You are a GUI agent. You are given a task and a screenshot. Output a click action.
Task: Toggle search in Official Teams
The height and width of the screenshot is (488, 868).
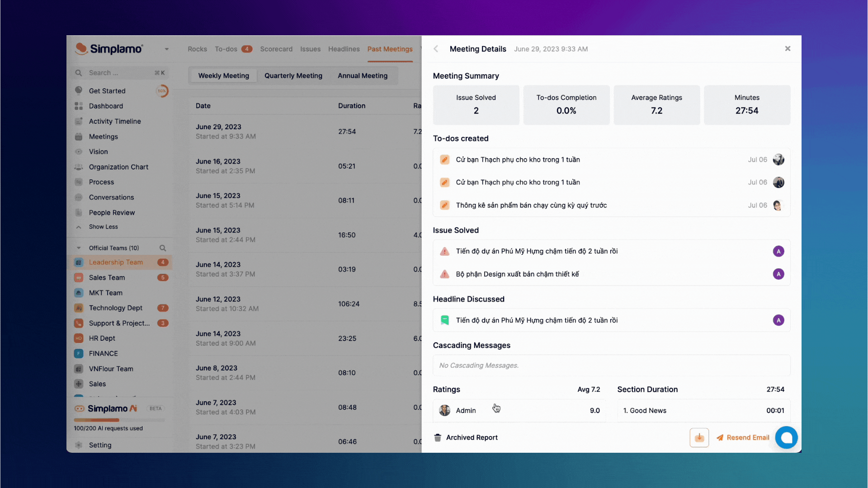tap(163, 248)
